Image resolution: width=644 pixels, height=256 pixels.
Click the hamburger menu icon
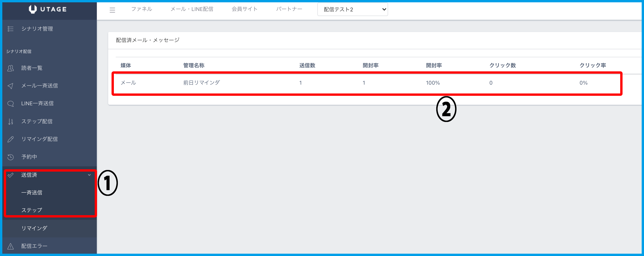pos(112,10)
